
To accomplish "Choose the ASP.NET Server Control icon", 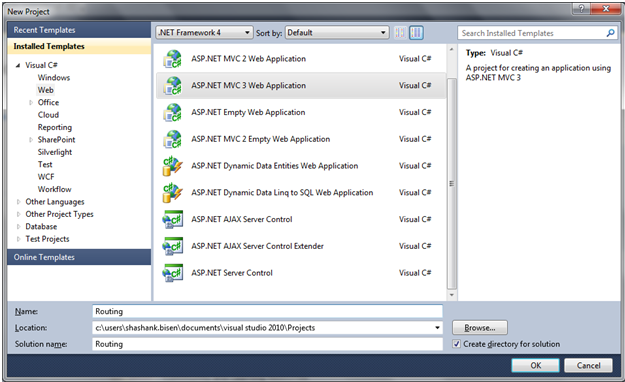I will (173, 273).
